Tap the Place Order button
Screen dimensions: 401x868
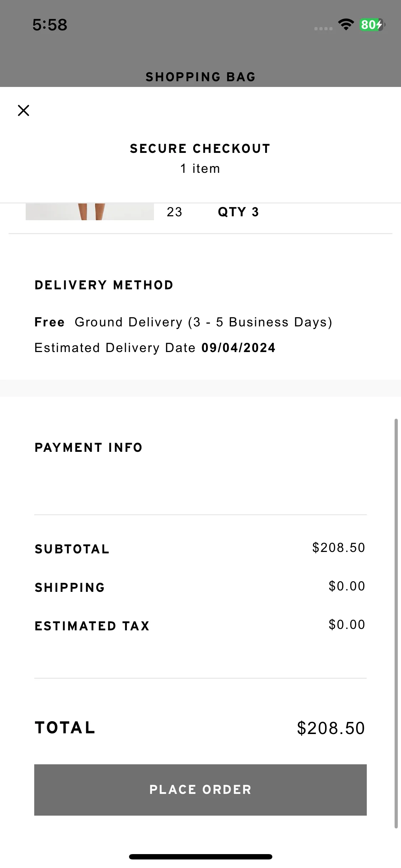tap(200, 790)
